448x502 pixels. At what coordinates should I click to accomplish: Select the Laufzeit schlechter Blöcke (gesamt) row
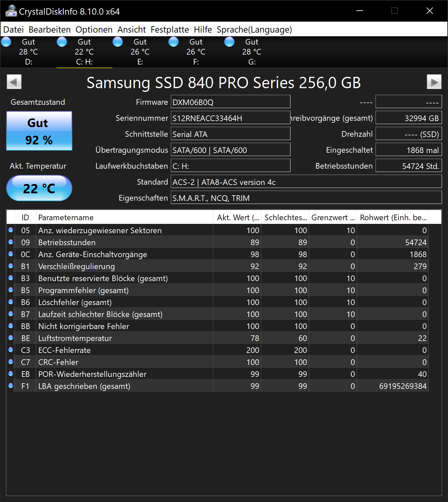(x=218, y=314)
